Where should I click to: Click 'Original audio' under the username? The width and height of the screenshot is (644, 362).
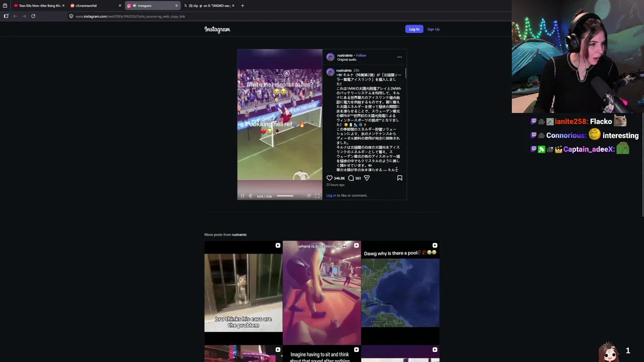pyautogui.click(x=347, y=60)
